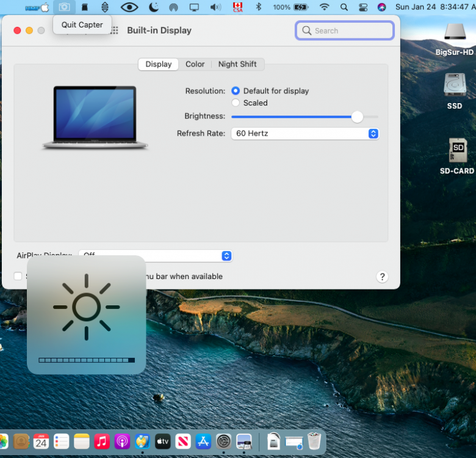The width and height of the screenshot is (476, 458).
Task: Open the Apple menu
Action: pyautogui.click(x=45, y=7)
